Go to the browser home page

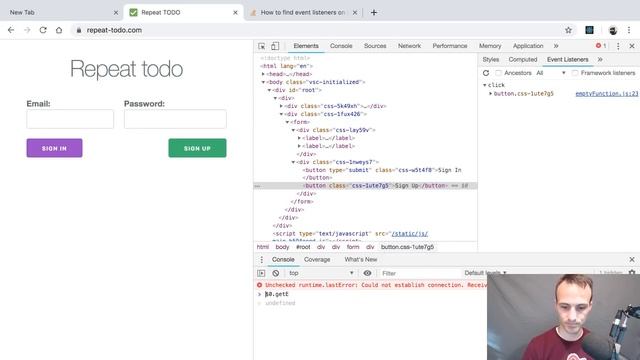click(59, 30)
